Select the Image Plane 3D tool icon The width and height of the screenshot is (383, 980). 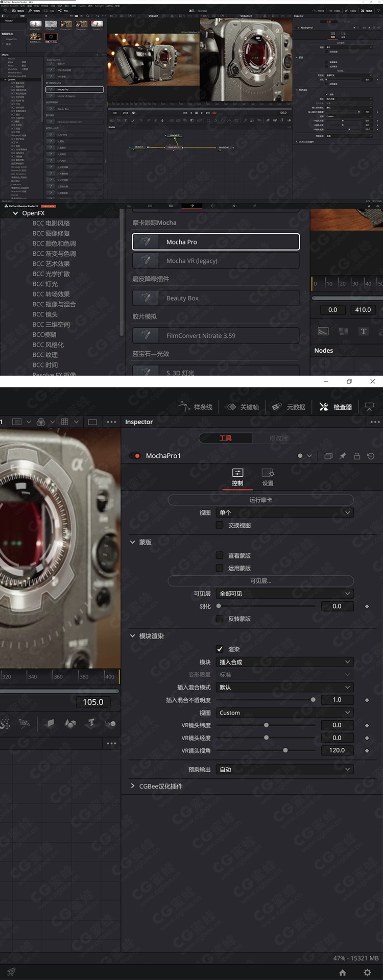click(50, 723)
